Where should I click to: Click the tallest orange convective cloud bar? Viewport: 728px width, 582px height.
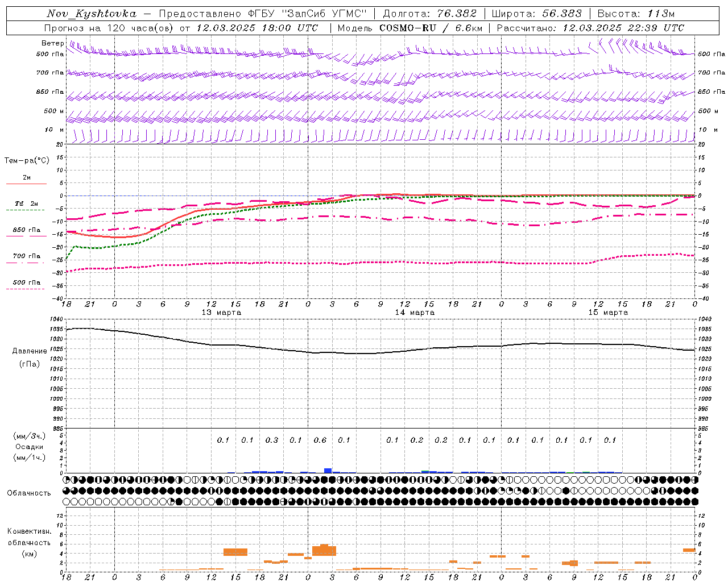pos(324,550)
